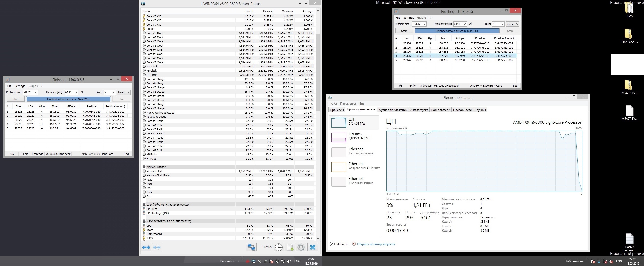Click HWiNFO expand columns arrows icon
Screen dimensions: 644x266
(x=146, y=247)
